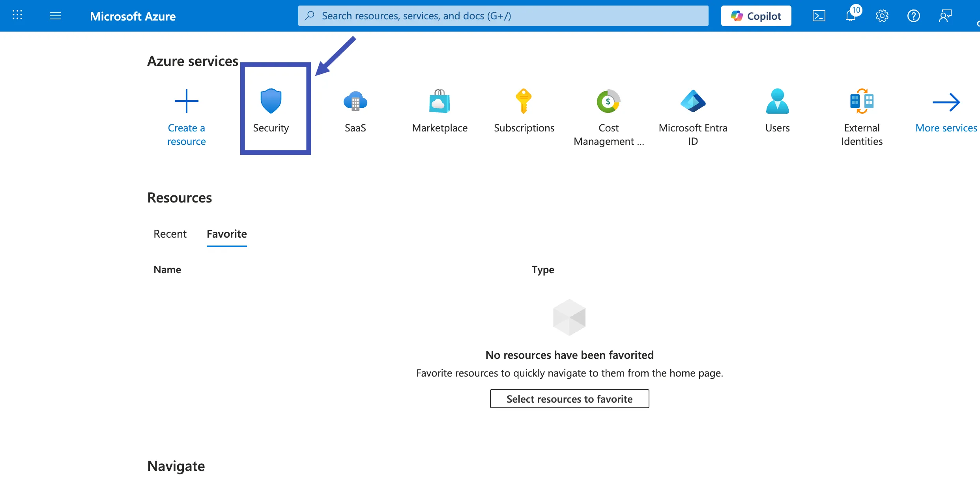
Task: Open the Help question mark
Action: pyautogui.click(x=914, y=16)
